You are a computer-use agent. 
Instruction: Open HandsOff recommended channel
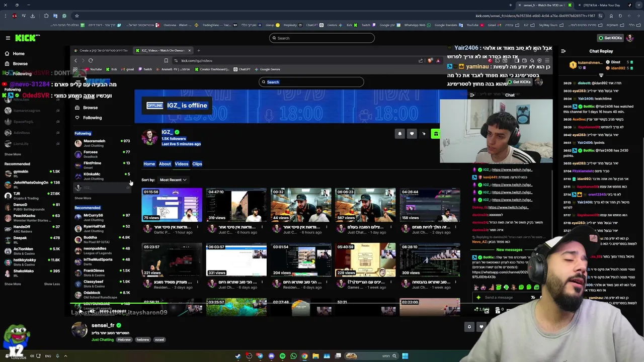pyautogui.click(x=32, y=229)
